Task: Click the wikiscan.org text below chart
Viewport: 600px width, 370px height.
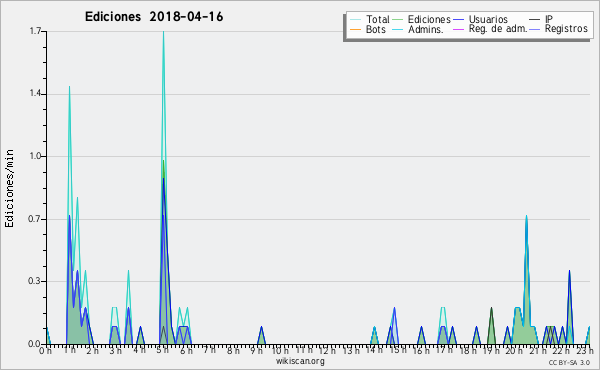Action: coord(300,361)
